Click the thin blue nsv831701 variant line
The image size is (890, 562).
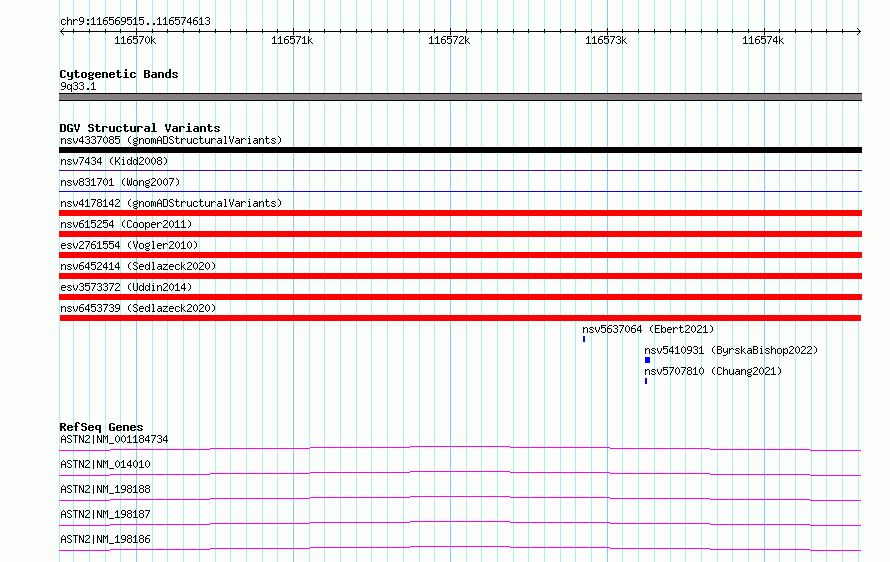pos(460,191)
